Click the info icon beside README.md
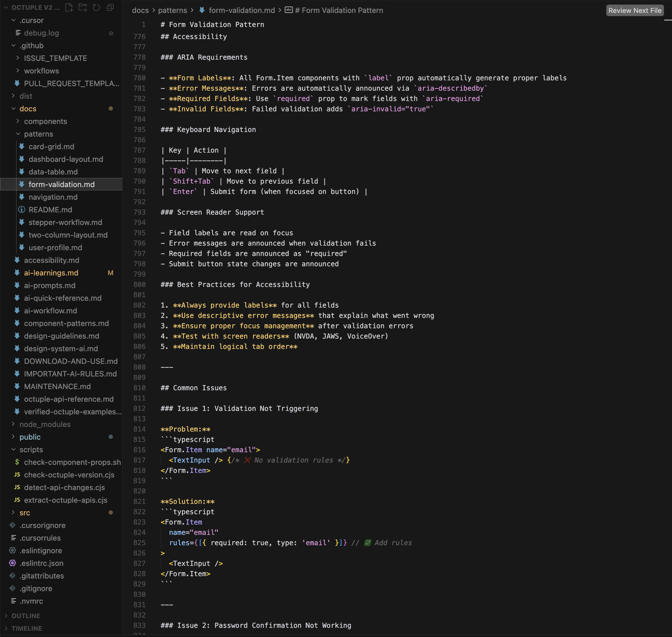Image resolution: width=672 pixels, height=637 pixels. 22,209
